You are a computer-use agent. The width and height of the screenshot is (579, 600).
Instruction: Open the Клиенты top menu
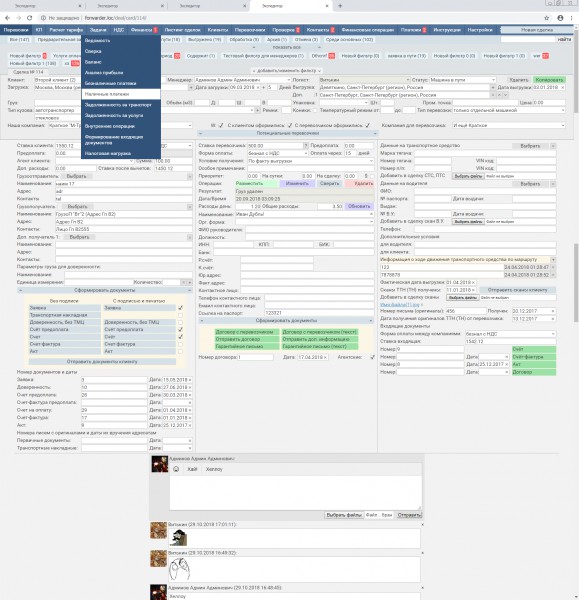point(218,30)
